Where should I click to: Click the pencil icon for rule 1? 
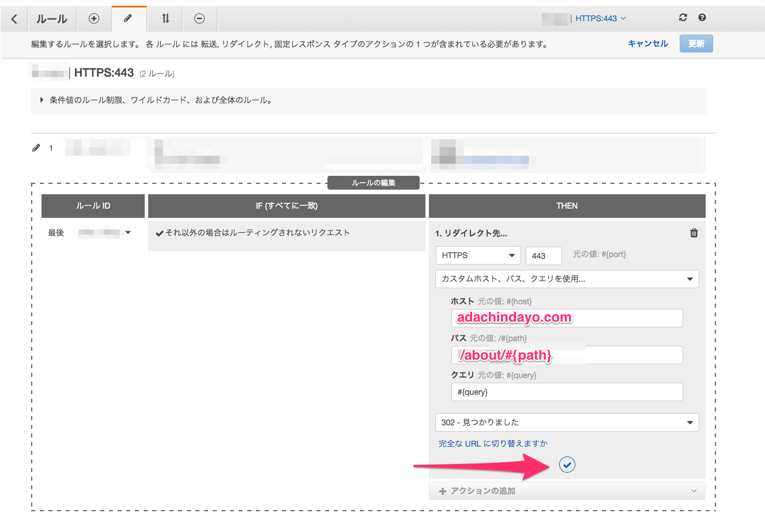pos(36,148)
